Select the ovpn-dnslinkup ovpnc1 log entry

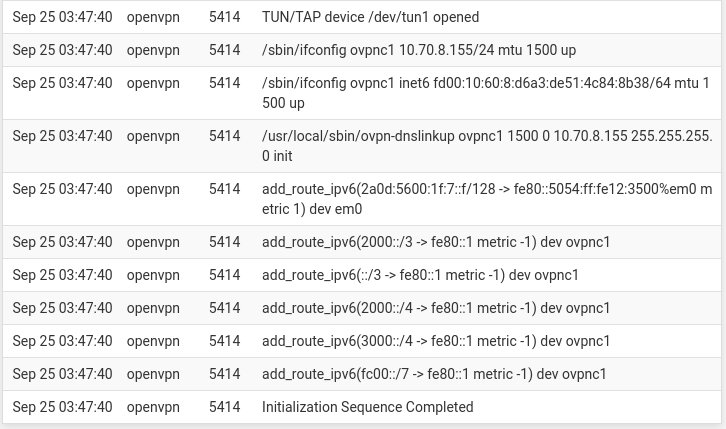pos(487,146)
